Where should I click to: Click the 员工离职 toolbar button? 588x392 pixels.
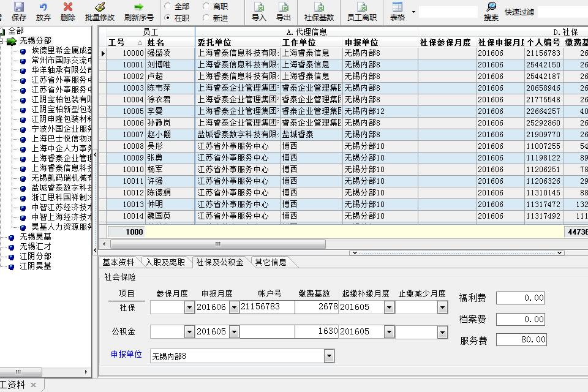tap(362, 11)
